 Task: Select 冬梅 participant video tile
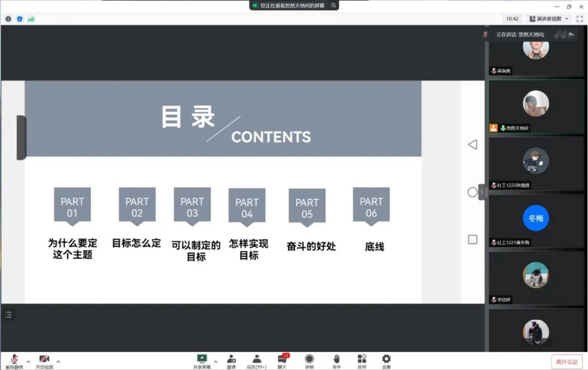536,219
